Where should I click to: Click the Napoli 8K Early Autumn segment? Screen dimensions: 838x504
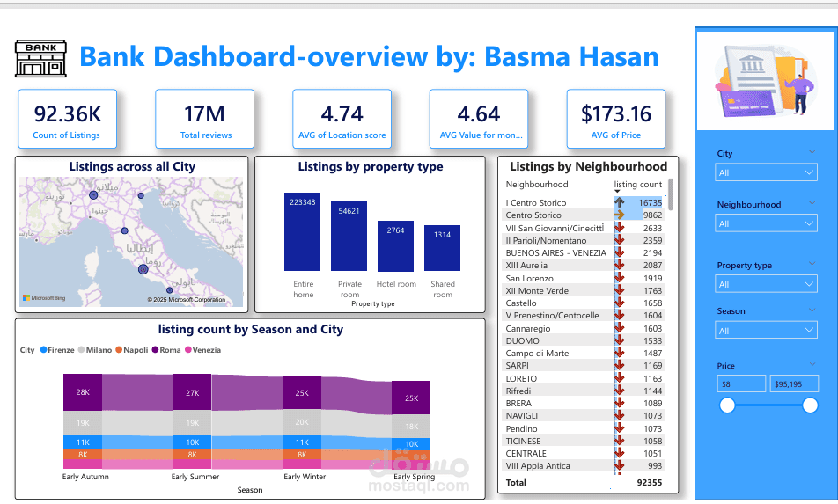coord(83,455)
